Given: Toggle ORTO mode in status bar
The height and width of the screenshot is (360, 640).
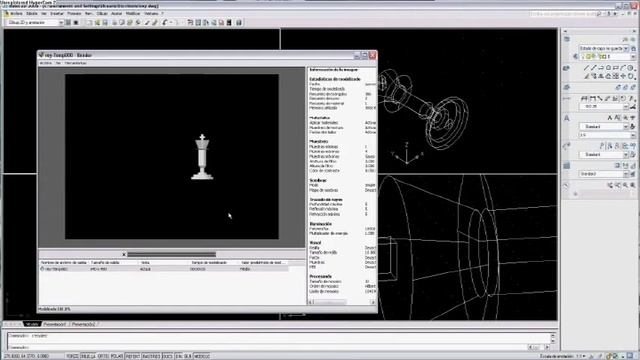Looking at the screenshot, I should pyautogui.click(x=103, y=356).
